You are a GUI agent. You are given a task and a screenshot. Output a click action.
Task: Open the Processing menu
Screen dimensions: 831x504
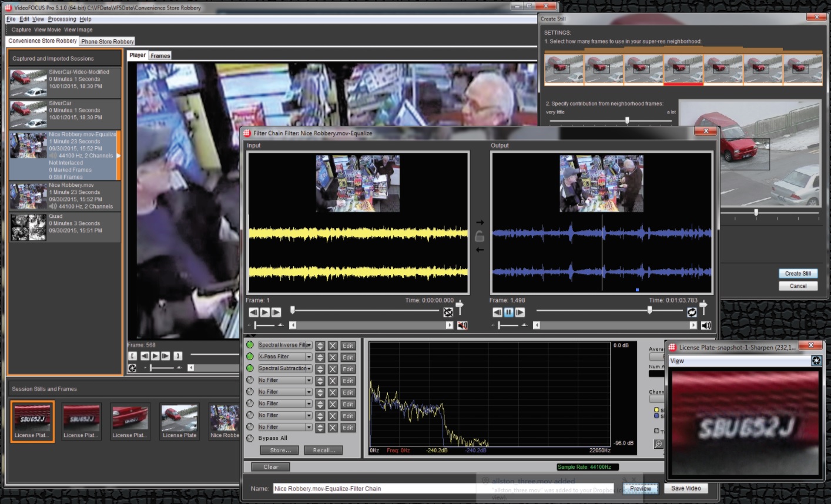[62, 19]
